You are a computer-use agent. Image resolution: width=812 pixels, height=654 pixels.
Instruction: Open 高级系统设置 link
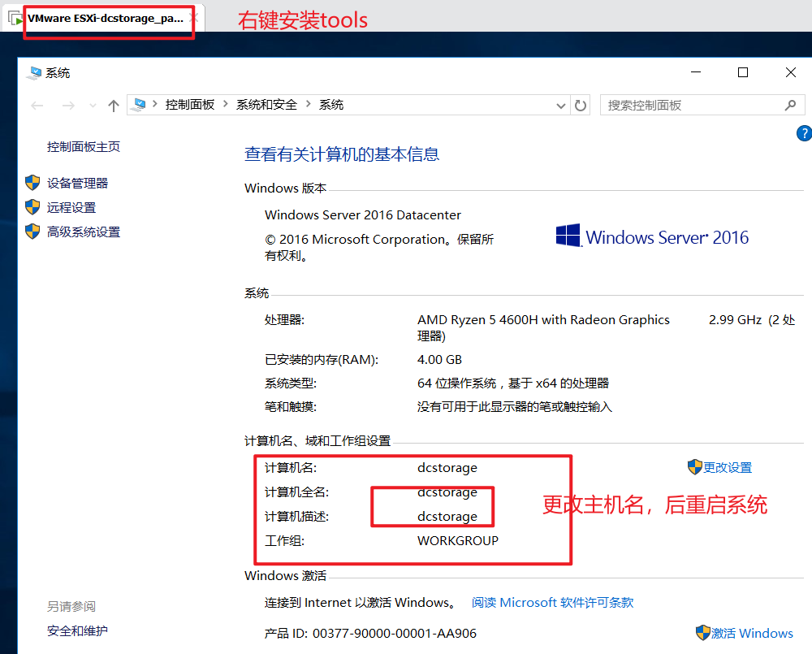(x=84, y=232)
